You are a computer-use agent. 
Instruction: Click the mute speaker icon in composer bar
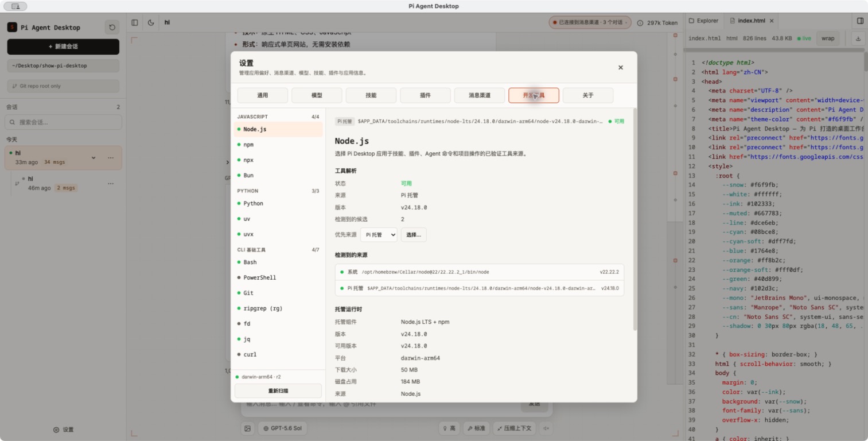546,428
